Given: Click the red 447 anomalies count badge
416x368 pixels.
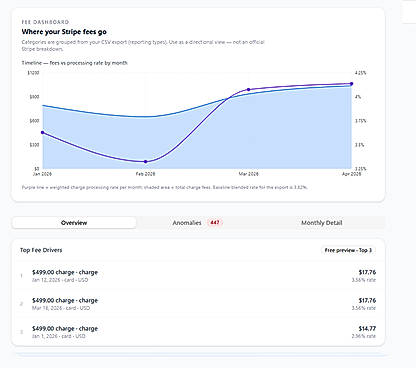Looking at the screenshot, I should [215, 222].
